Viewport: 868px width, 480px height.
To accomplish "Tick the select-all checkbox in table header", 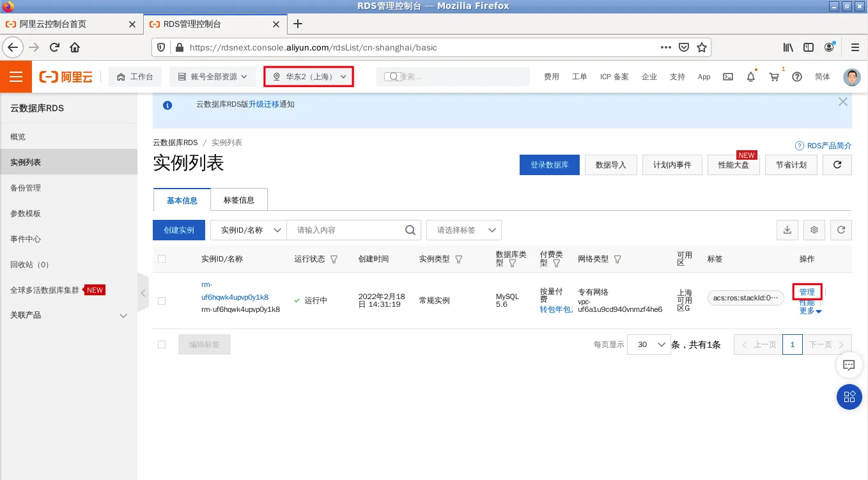I will pyautogui.click(x=162, y=259).
